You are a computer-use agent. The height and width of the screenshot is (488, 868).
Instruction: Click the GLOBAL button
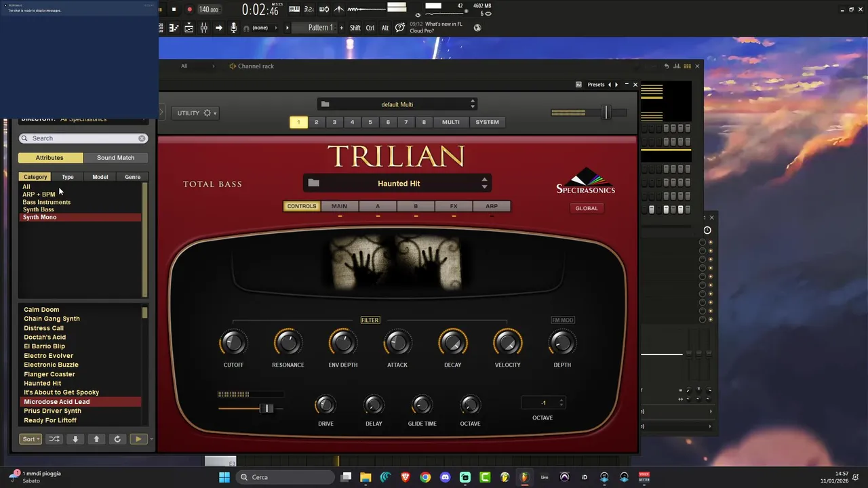[587, 208]
